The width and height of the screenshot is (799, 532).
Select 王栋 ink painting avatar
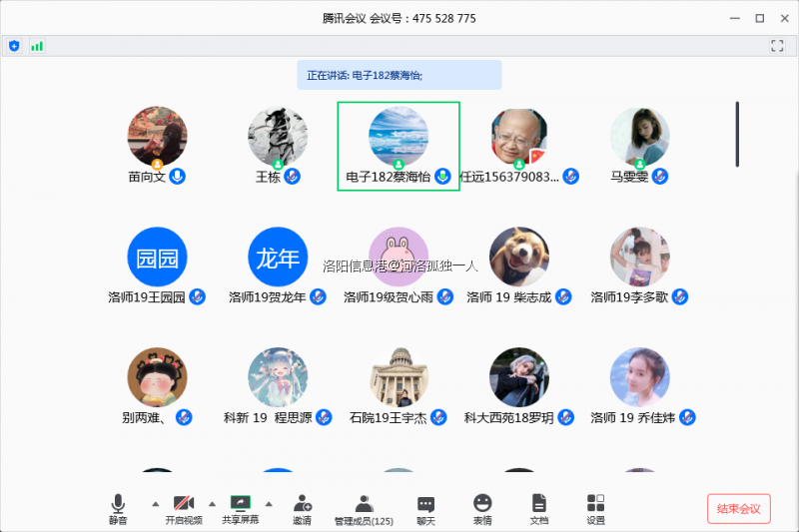[278, 137]
